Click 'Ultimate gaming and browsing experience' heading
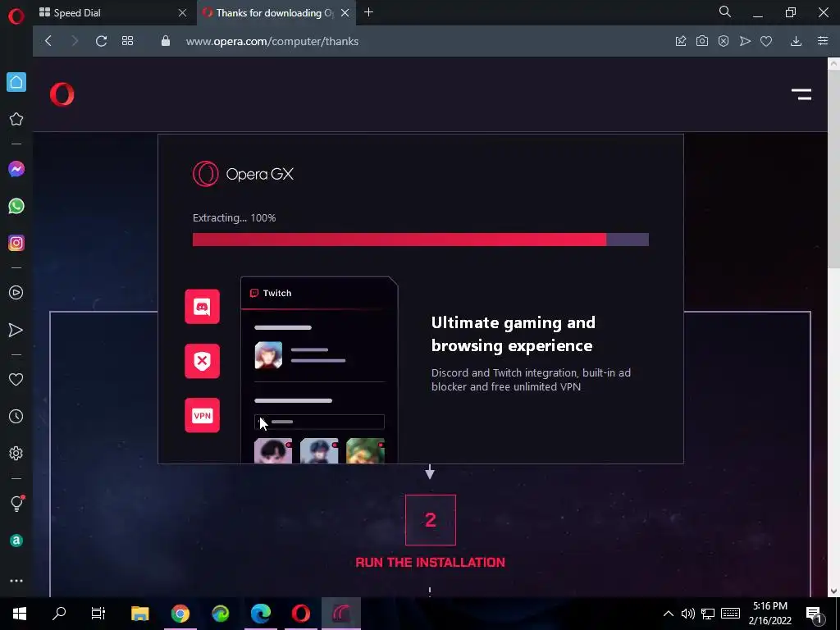Viewport: 840px width, 630px height. pyautogui.click(x=514, y=334)
